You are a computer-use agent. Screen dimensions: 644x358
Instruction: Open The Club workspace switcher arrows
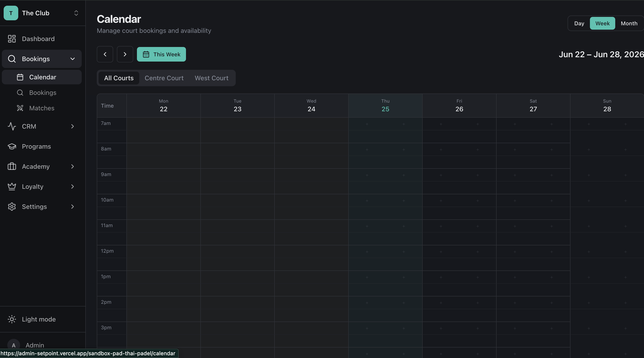[76, 13]
